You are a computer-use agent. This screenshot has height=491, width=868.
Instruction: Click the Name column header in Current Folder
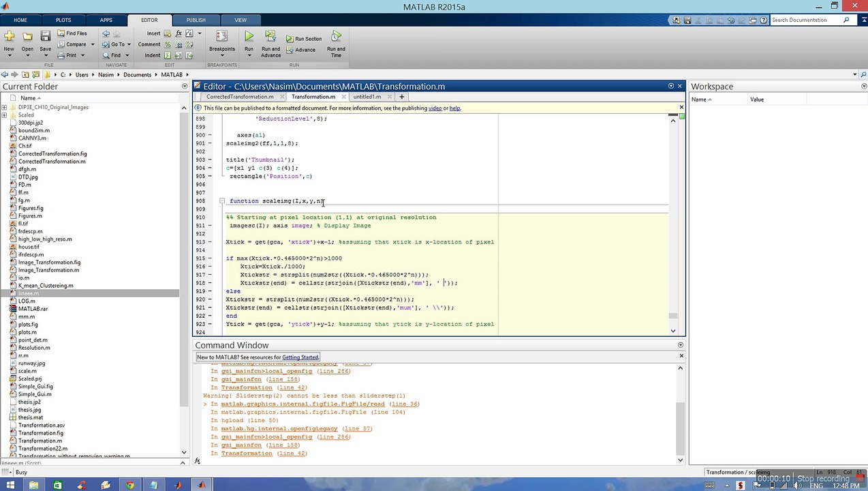pyautogui.click(x=28, y=98)
